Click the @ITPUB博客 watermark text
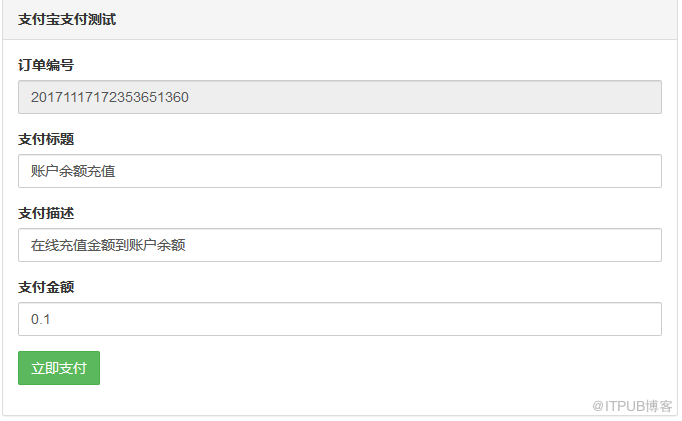Image resolution: width=682 pixels, height=421 pixels. pos(631,406)
